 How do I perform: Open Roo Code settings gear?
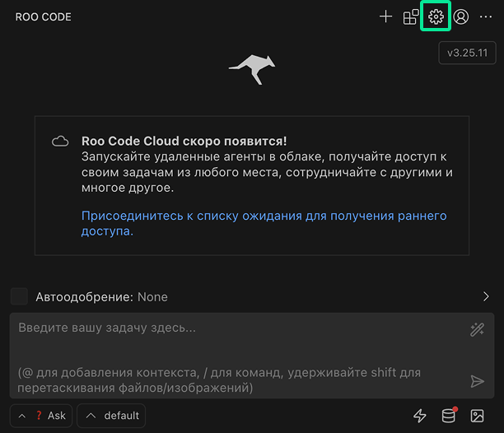[x=436, y=16]
